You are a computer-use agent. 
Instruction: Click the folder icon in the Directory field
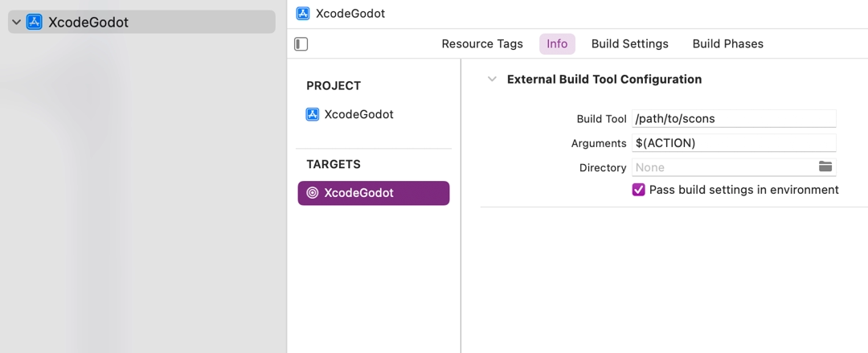point(825,166)
